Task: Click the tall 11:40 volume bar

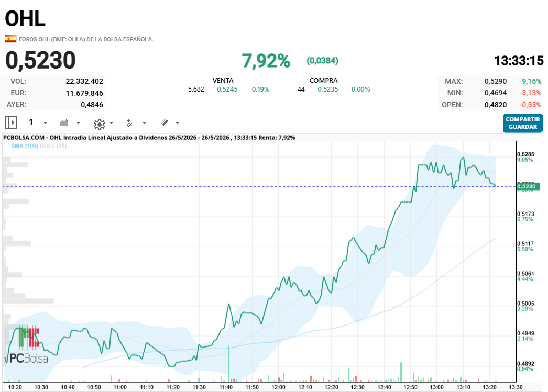Action: (228, 363)
